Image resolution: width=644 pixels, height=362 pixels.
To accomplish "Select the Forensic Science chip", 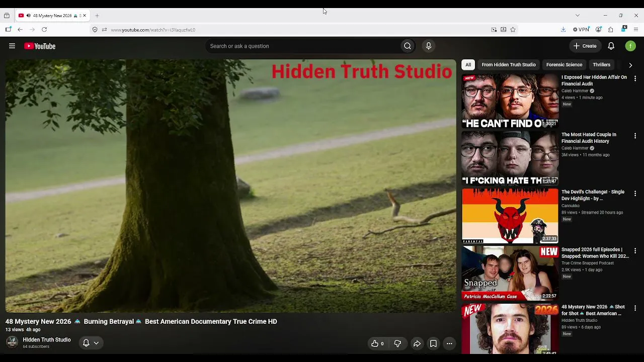I will tap(564, 65).
